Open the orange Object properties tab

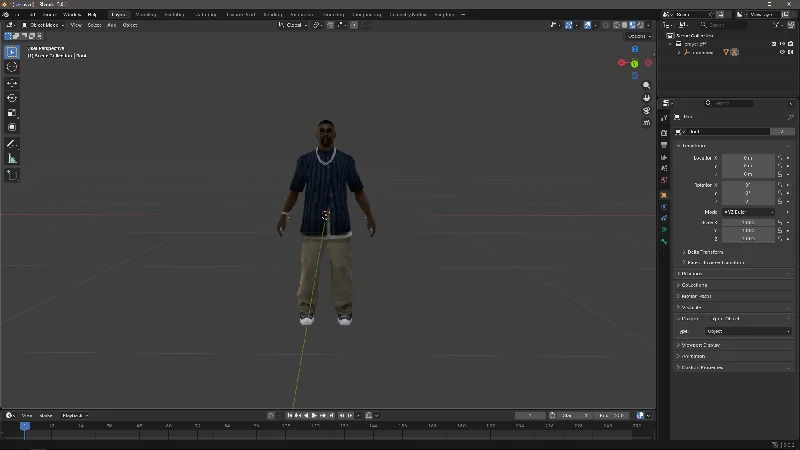click(x=664, y=195)
